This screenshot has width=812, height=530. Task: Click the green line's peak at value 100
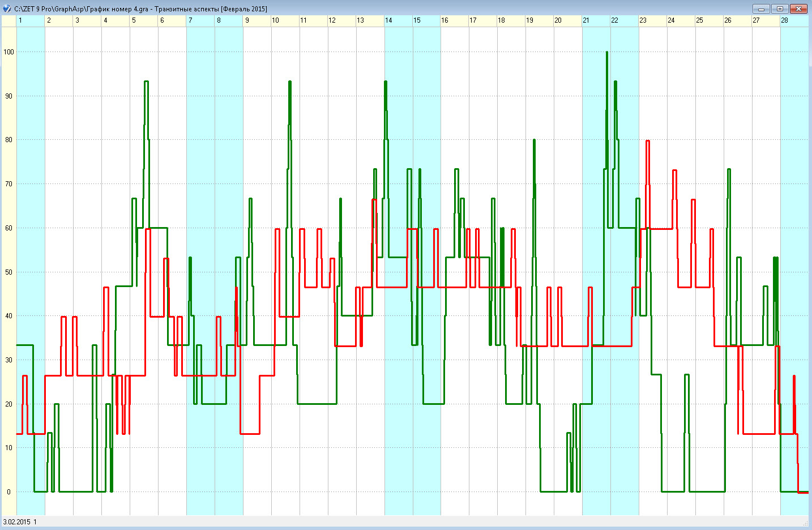click(606, 53)
